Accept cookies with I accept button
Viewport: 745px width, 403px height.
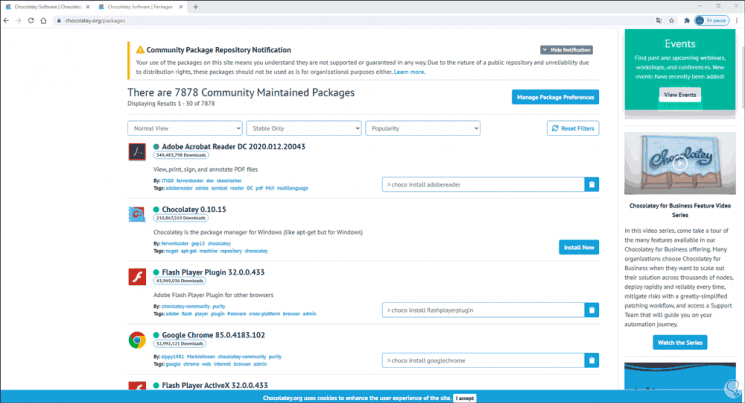point(465,398)
